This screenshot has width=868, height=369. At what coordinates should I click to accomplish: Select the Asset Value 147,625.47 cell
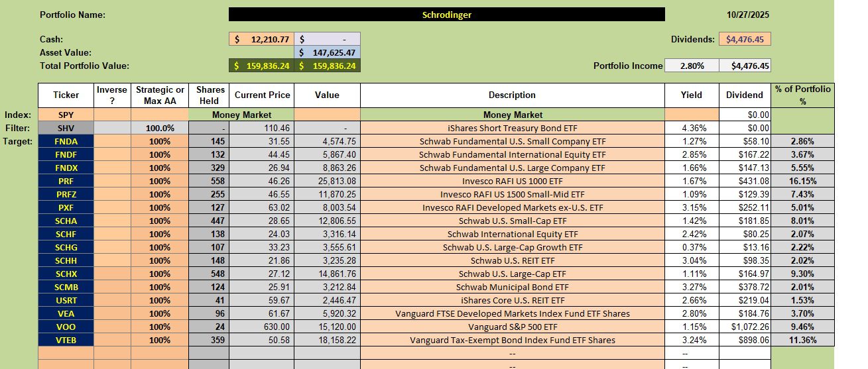pos(327,52)
